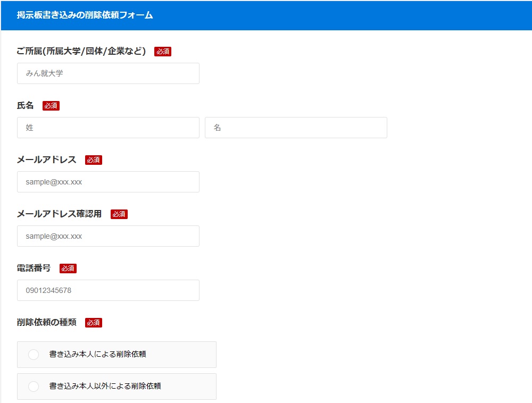Click the メールアドレス field label

46,159
